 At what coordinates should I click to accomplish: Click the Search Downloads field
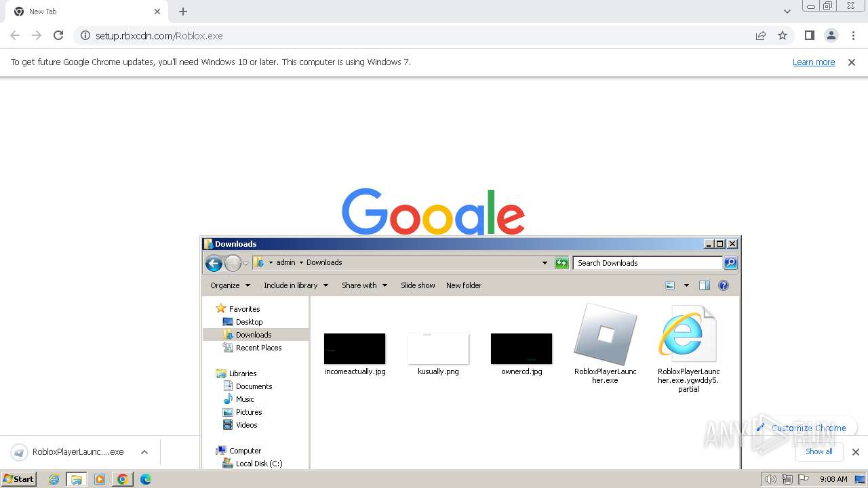pyautogui.click(x=648, y=263)
